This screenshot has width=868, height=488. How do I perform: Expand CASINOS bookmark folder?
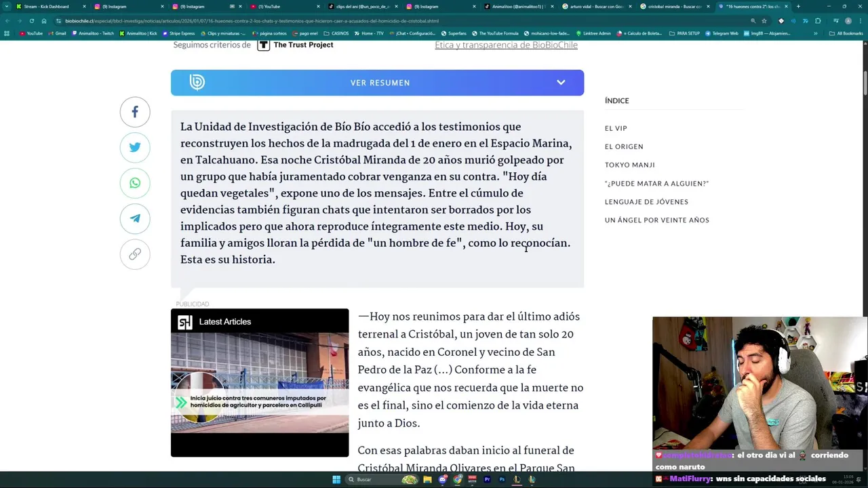coord(336,33)
